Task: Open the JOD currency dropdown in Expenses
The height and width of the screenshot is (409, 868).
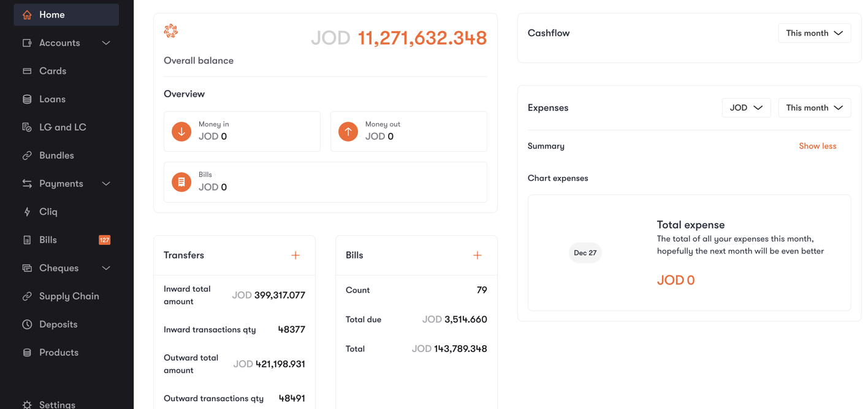Action: click(x=746, y=108)
